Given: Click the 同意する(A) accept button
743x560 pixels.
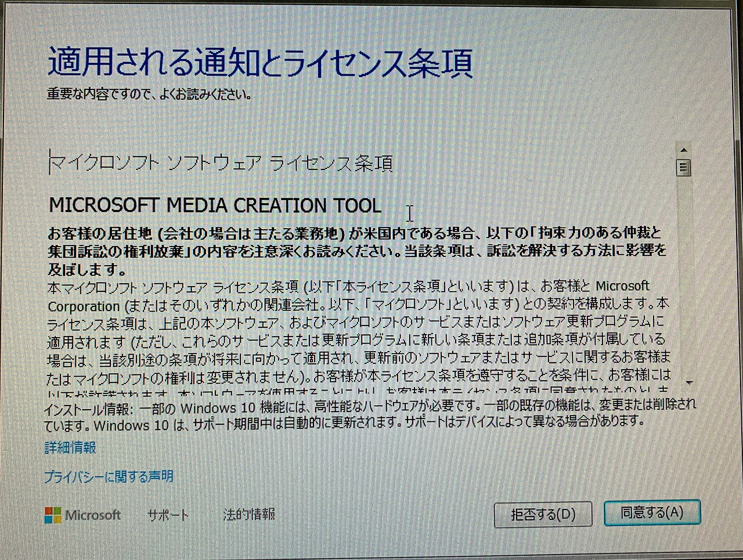Looking at the screenshot, I should 652,513.
